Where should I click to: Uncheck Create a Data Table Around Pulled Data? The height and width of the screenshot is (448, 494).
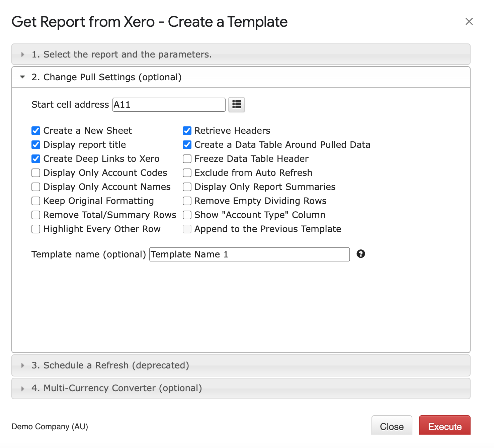click(x=187, y=145)
